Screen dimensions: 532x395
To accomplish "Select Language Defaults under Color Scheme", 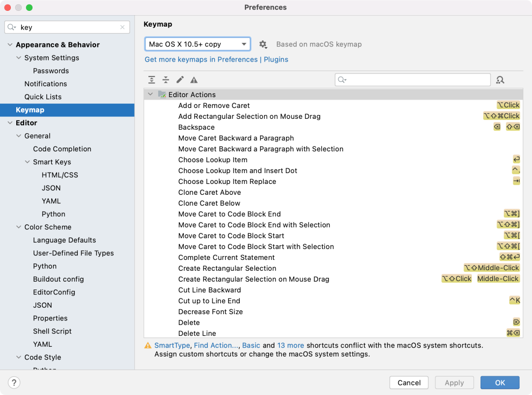I will 65,240.
